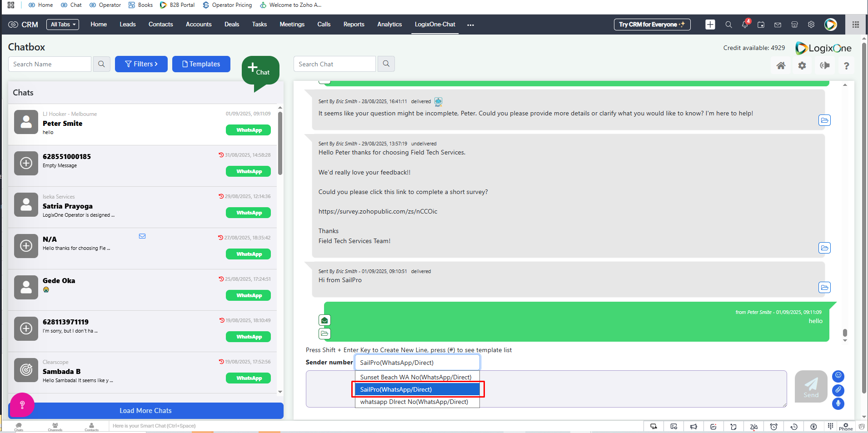Viewport: 868px width, 433px height.
Task: Click the search icon next to Search Chat
Action: pos(386,64)
